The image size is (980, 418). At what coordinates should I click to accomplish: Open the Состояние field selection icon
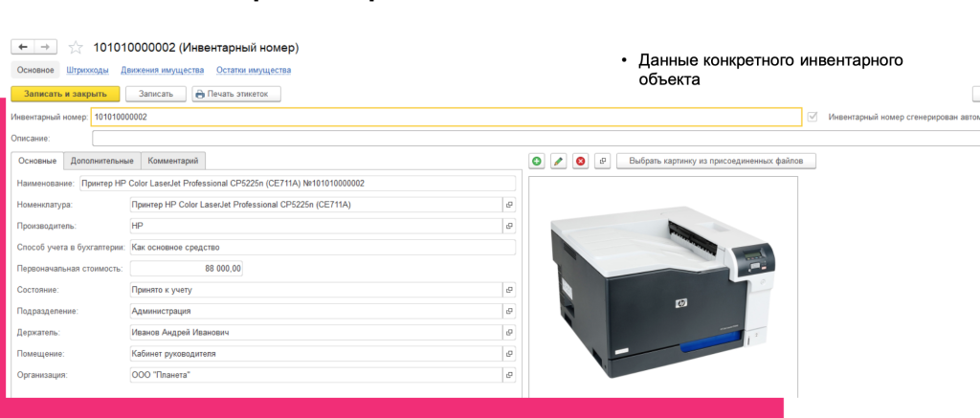pyautogui.click(x=509, y=290)
